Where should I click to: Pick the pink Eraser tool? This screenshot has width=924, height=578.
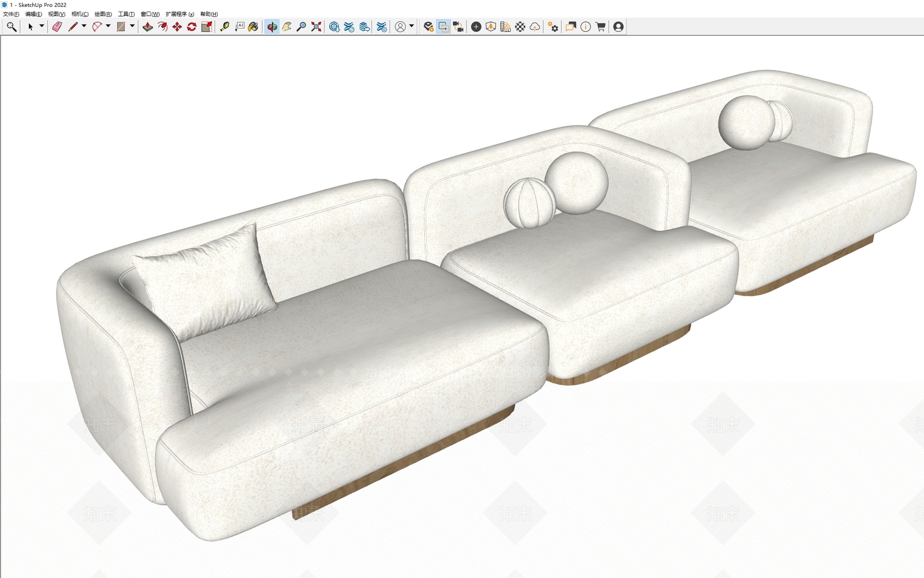(57, 27)
